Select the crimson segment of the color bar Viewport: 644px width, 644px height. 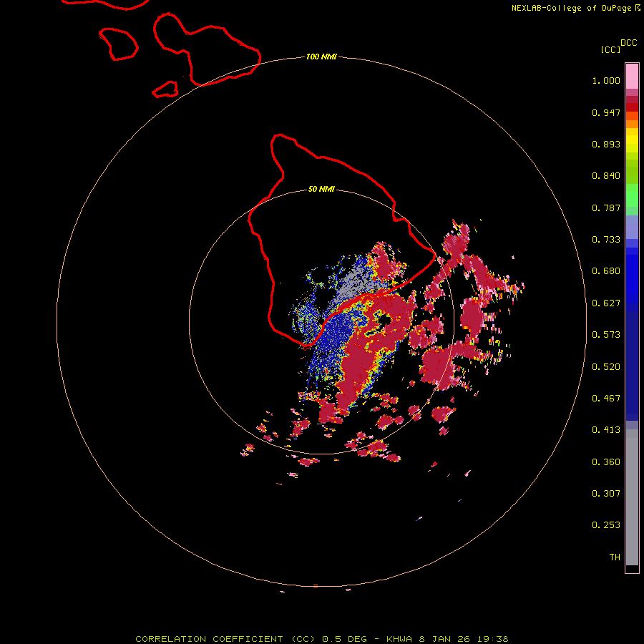tap(632, 99)
